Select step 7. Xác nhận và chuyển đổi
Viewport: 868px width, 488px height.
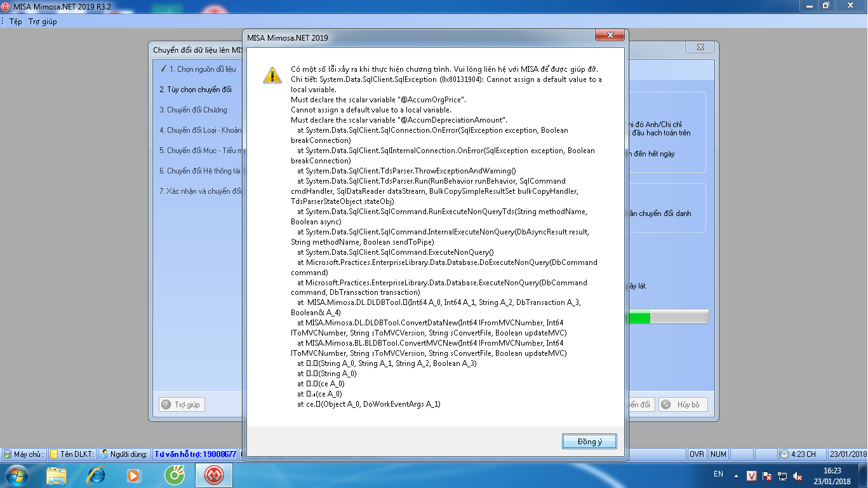(x=200, y=191)
